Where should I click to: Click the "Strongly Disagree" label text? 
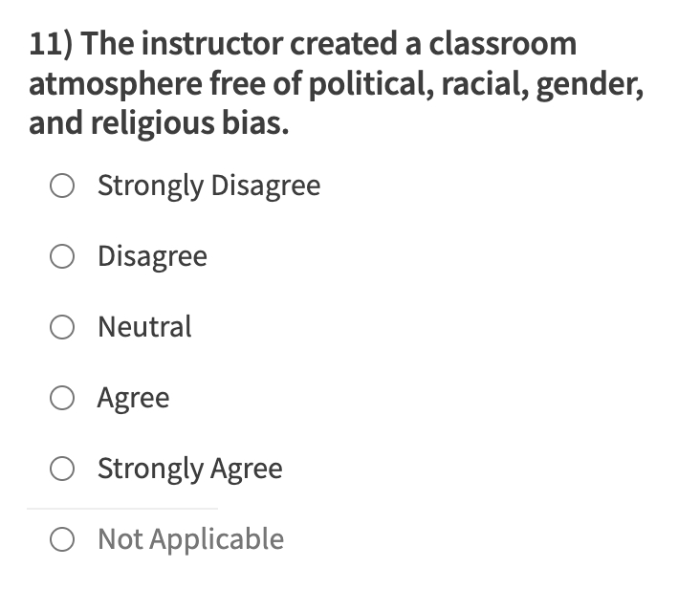click(x=208, y=186)
